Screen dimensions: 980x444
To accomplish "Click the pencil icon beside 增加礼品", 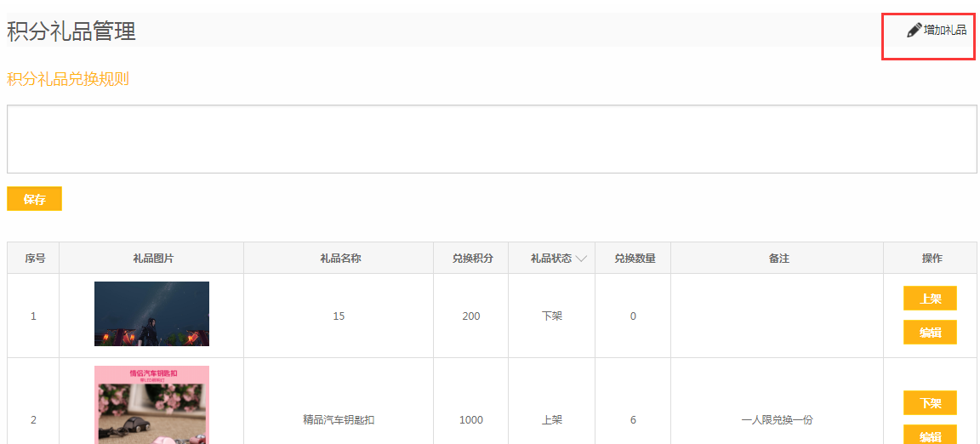I will point(914,30).
